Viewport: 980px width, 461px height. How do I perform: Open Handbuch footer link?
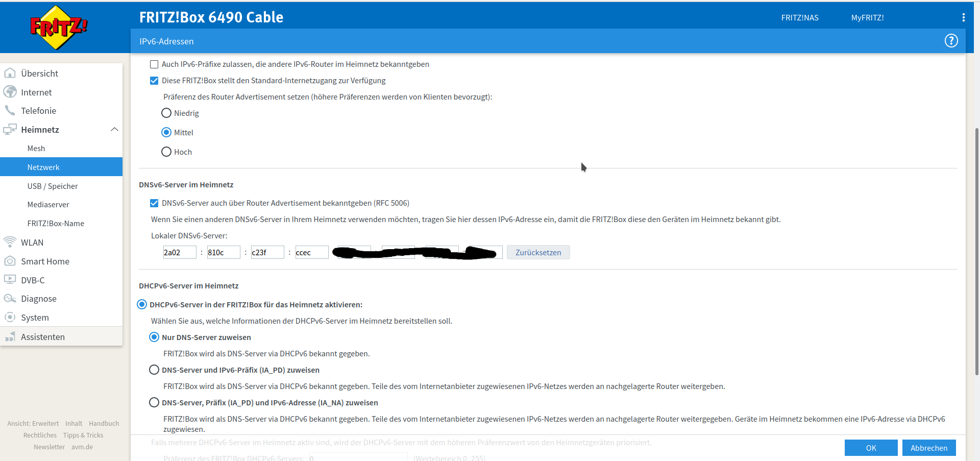pos(104,423)
